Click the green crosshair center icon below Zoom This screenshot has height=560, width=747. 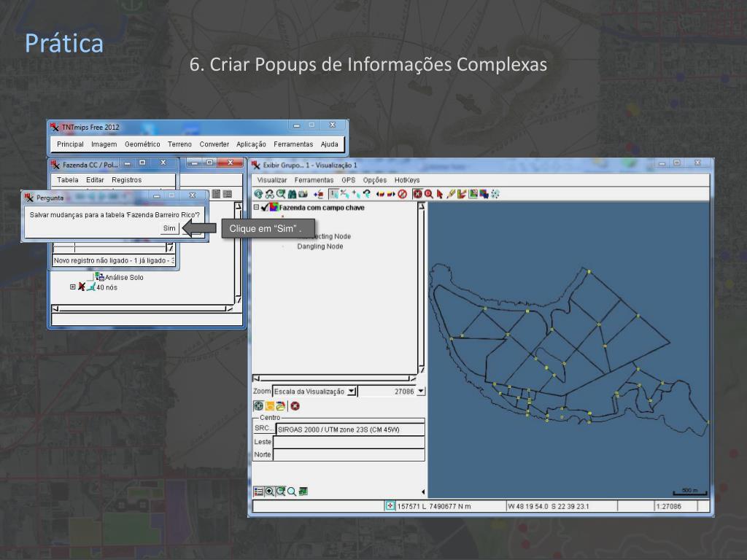point(258,406)
